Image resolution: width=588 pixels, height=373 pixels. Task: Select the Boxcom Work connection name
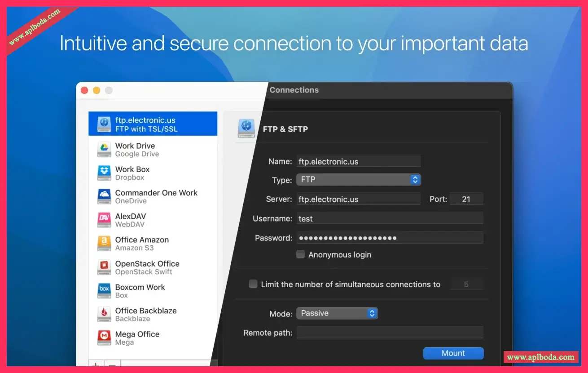140,287
